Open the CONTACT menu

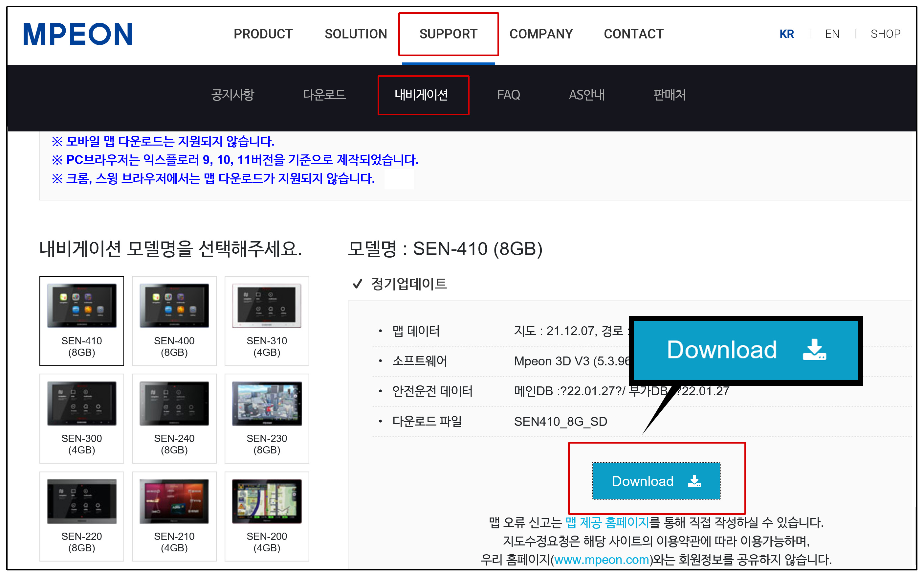(633, 34)
